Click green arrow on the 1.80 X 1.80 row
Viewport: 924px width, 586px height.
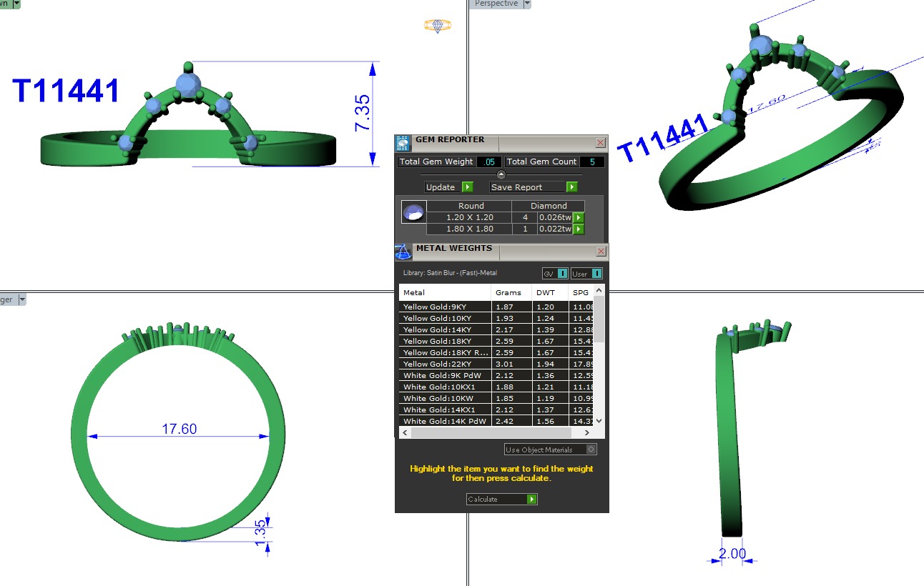coord(579,229)
